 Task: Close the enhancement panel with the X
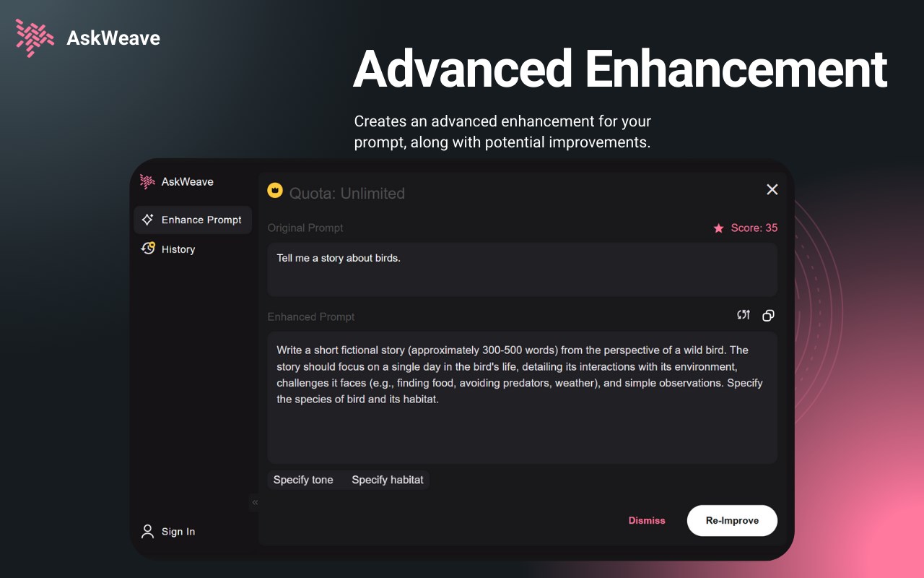point(772,189)
